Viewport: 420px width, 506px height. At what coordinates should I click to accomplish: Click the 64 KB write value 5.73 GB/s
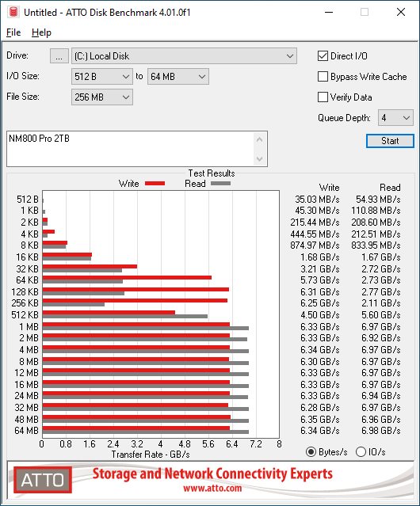(x=320, y=280)
